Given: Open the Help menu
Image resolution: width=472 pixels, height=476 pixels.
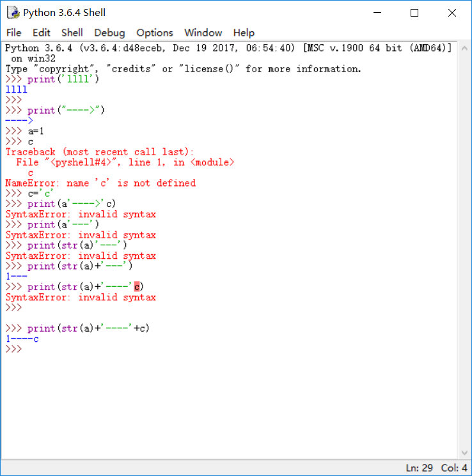Looking at the screenshot, I should click(x=244, y=33).
